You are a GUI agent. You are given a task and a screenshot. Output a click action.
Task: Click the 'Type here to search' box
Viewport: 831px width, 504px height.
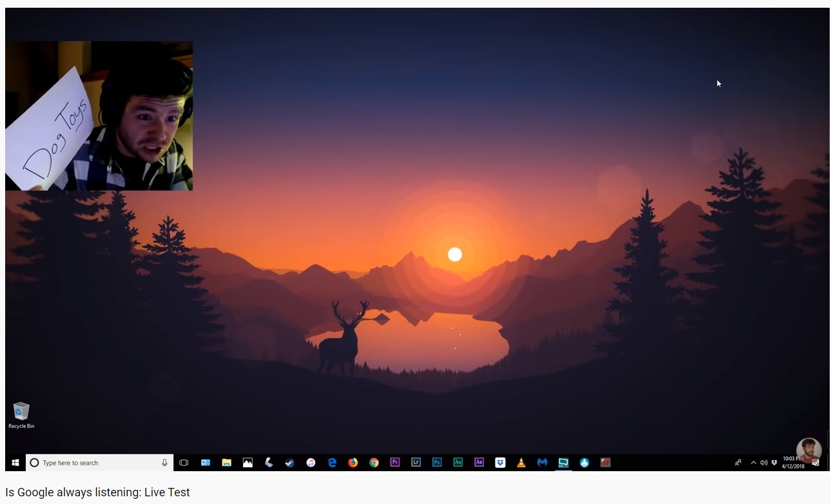pos(99,463)
